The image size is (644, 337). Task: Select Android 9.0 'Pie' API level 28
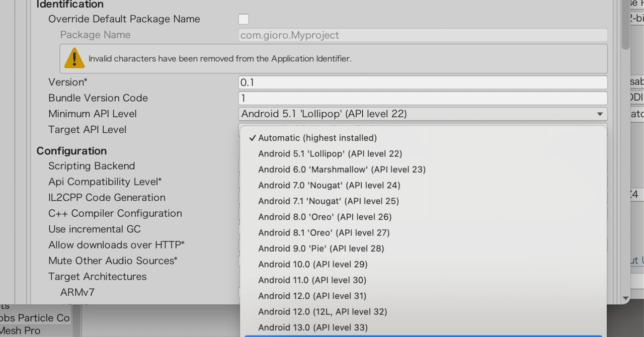pos(321,248)
